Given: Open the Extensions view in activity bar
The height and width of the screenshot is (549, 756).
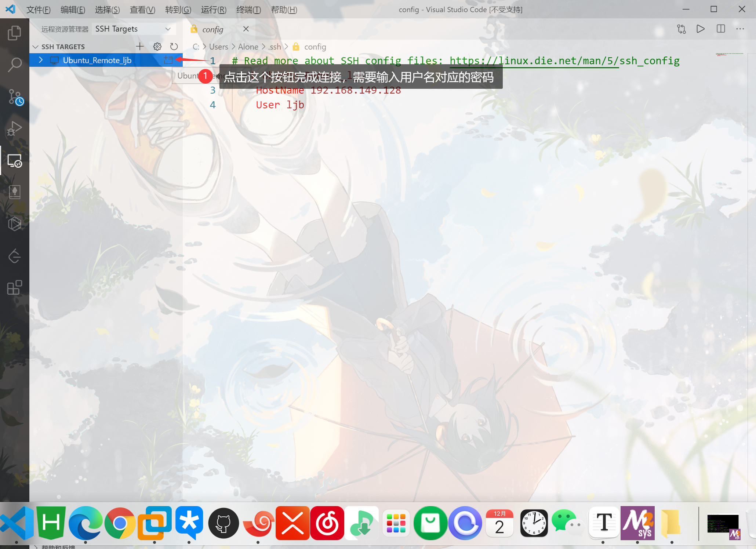Looking at the screenshot, I should 14,288.
